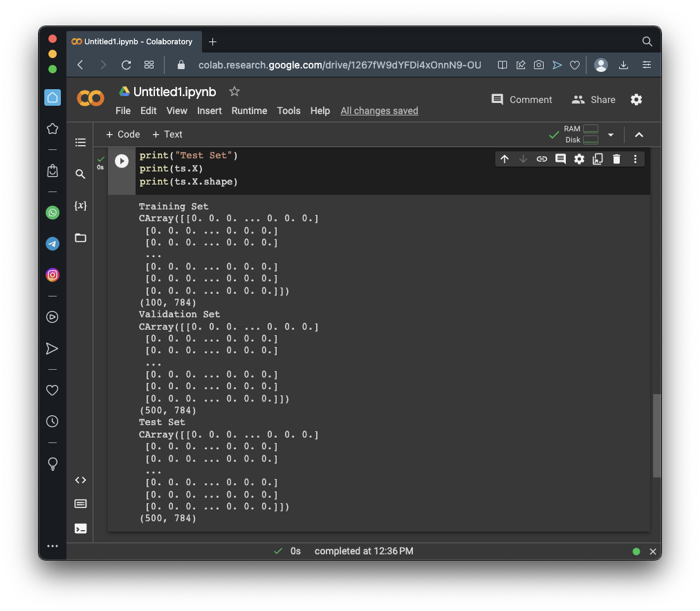Add a comment on the cell
Image resolution: width=700 pixels, height=611 pixels.
pyautogui.click(x=560, y=159)
